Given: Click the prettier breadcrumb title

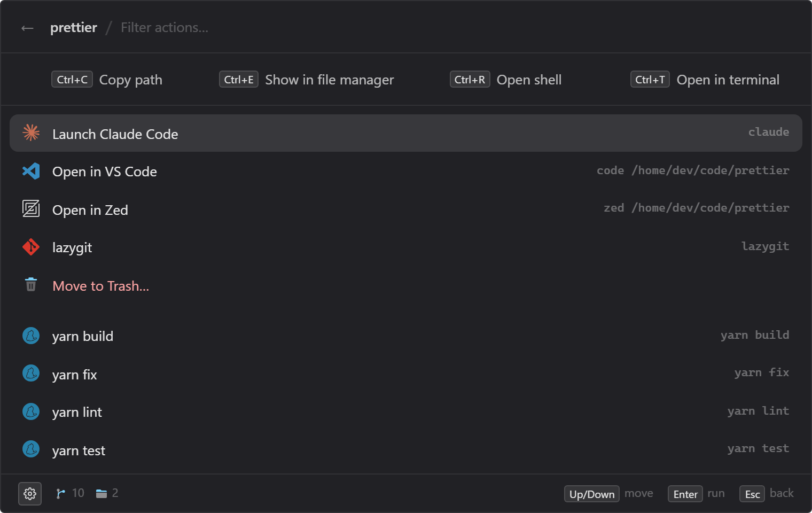Looking at the screenshot, I should 74,27.
